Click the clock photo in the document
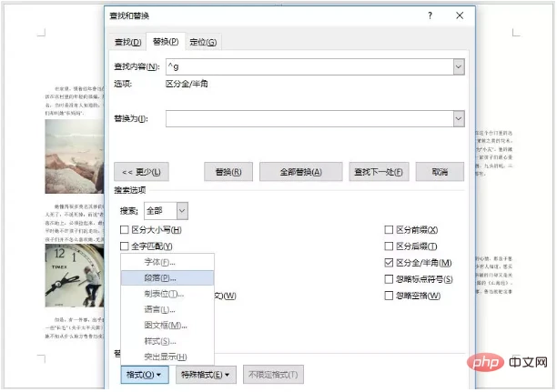 [75, 276]
